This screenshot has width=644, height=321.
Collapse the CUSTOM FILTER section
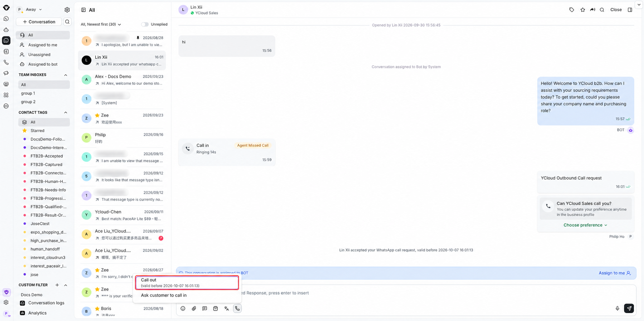(66, 285)
